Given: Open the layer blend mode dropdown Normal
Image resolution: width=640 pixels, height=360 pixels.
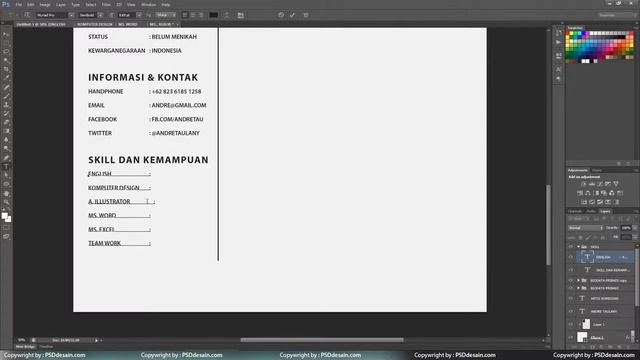Looking at the screenshot, I should 585,228.
